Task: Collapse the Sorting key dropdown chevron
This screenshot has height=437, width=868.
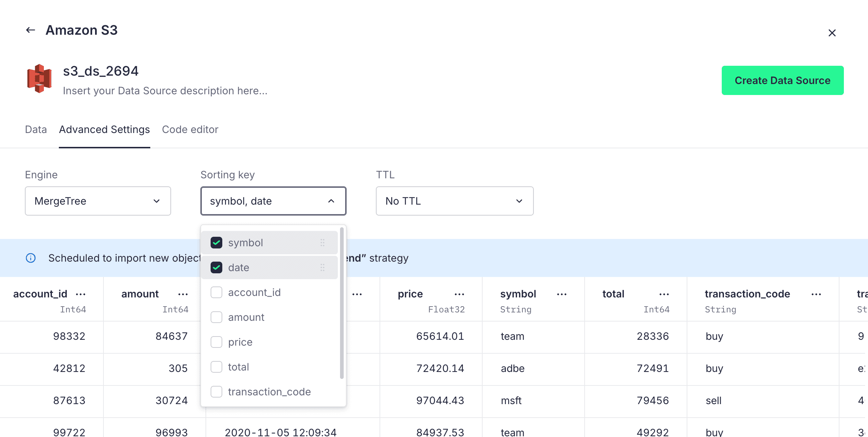Action: click(x=331, y=201)
